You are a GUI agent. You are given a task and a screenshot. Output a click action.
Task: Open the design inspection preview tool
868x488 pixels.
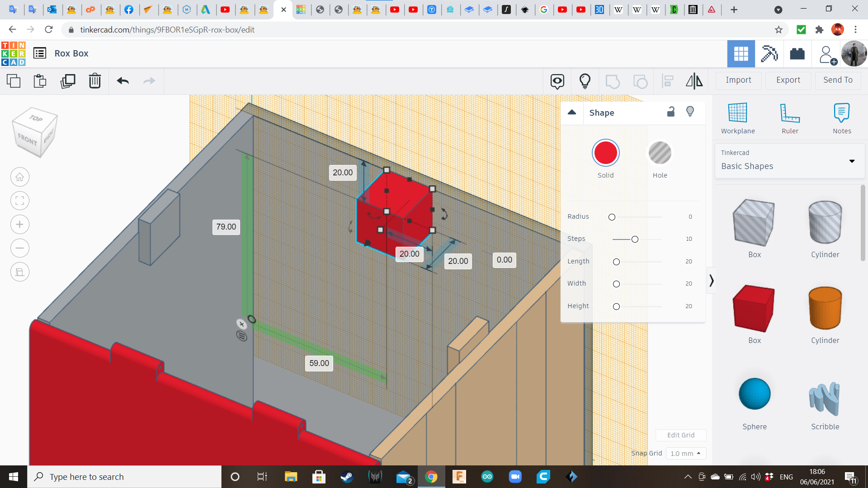(557, 81)
